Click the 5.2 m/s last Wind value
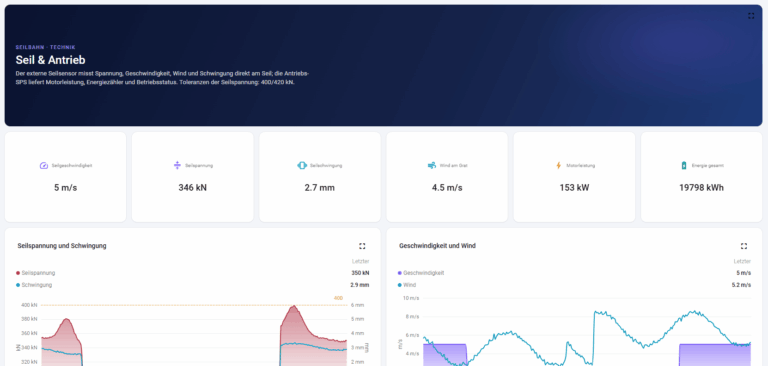The height and width of the screenshot is (366, 768). coord(742,285)
